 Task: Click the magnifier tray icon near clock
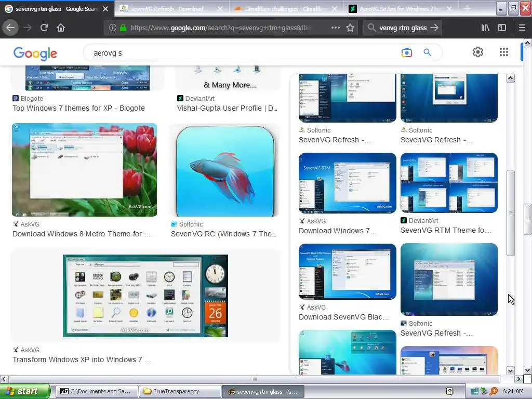tap(494, 391)
